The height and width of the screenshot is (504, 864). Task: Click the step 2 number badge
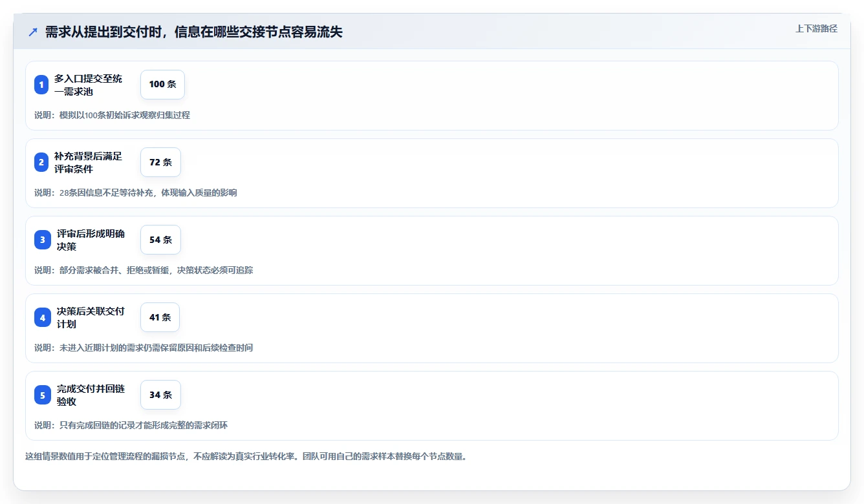click(x=41, y=162)
